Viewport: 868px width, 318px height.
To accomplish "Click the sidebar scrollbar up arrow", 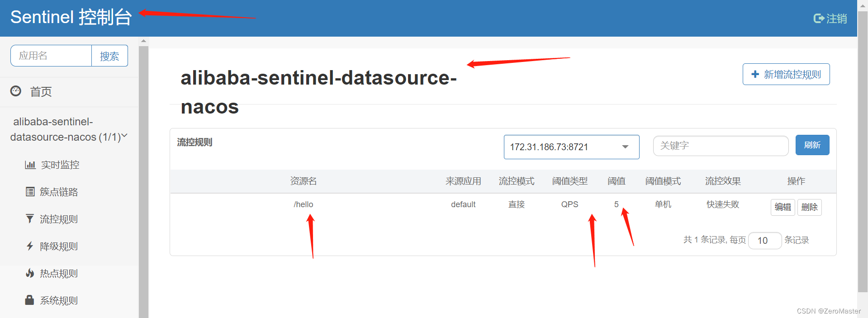I will (143, 41).
